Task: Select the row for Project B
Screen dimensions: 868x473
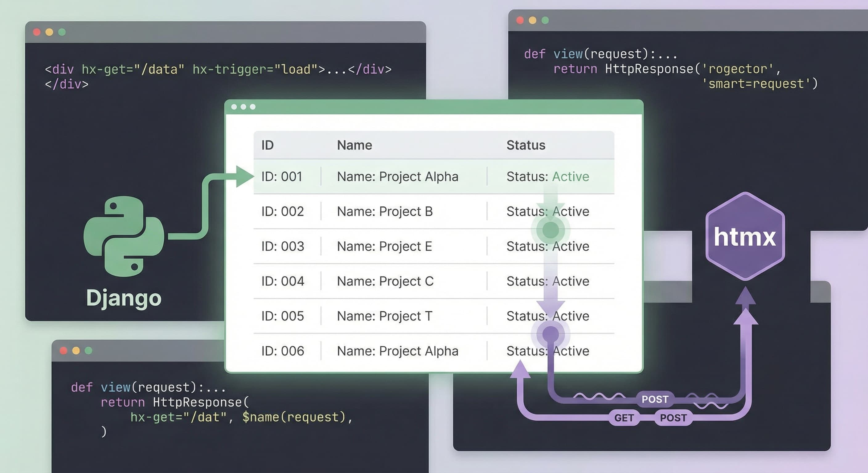Action: (384, 212)
